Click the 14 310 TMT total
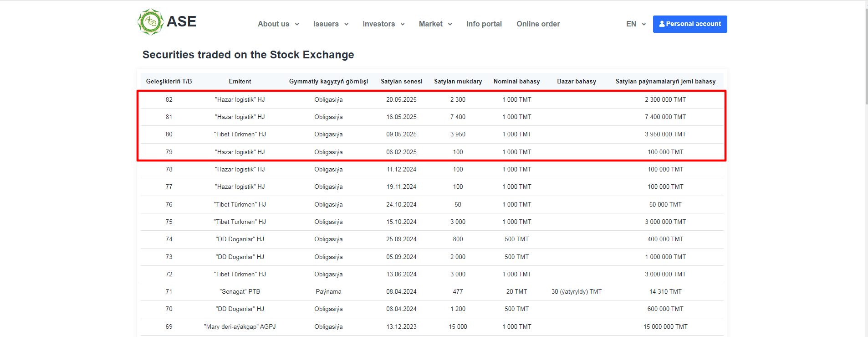The width and height of the screenshot is (868, 337). [x=665, y=291]
